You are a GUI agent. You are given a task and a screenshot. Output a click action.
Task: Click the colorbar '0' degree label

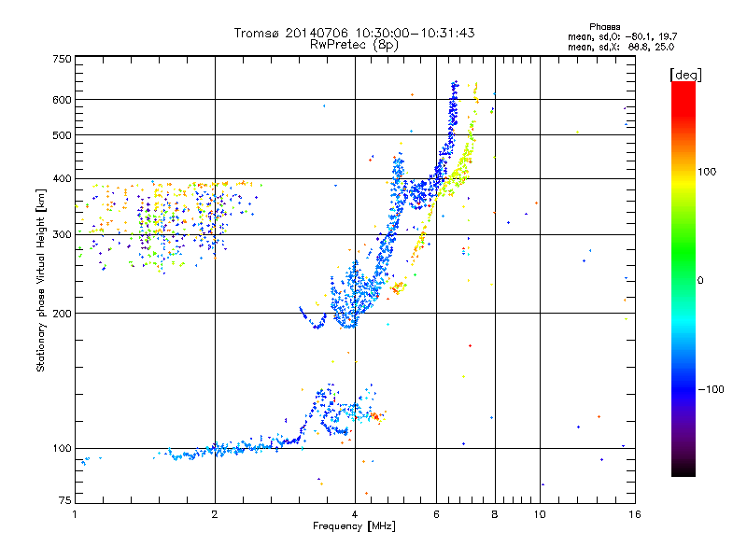click(700, 280)
